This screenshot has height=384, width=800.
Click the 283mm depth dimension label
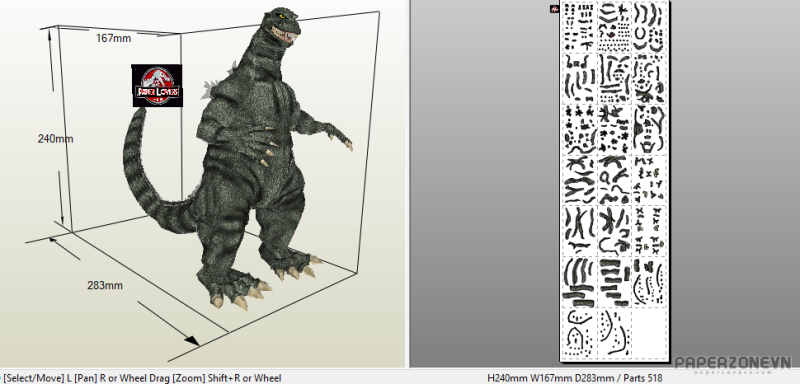point(105,286)
